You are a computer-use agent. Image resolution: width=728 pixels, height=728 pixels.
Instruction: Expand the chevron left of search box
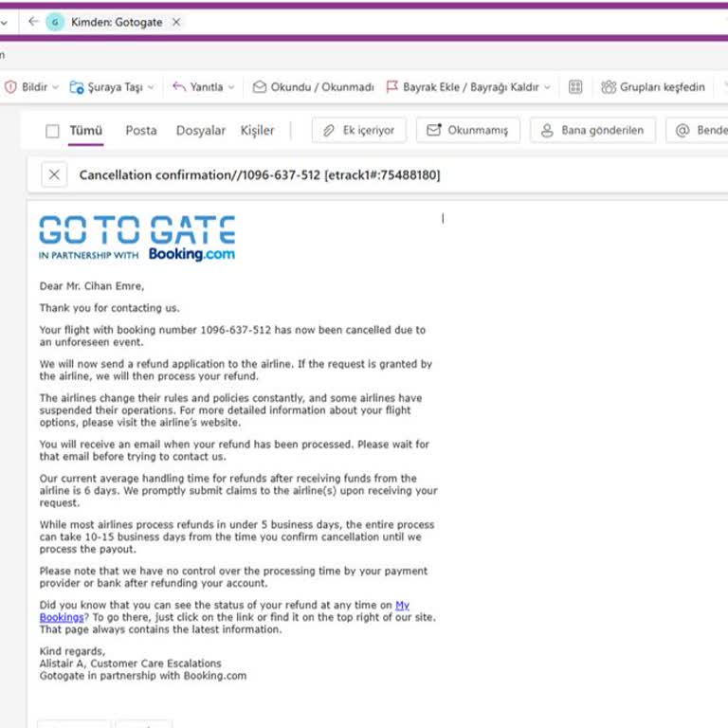tap(4, 22)
